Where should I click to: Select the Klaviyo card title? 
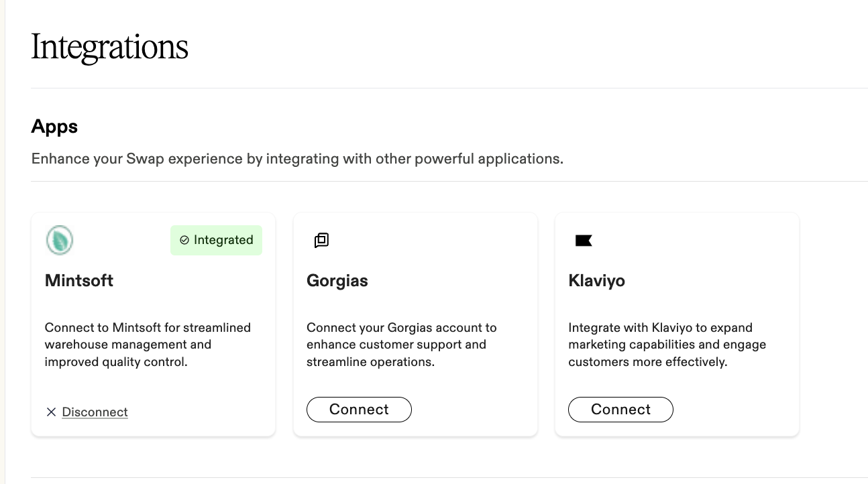[x=596, y=280]
